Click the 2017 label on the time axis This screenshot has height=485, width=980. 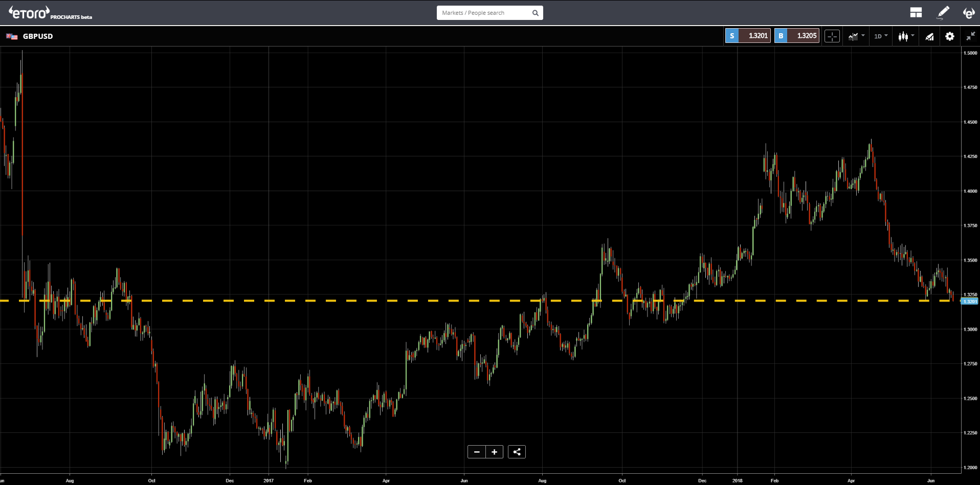tap(269, 480)
